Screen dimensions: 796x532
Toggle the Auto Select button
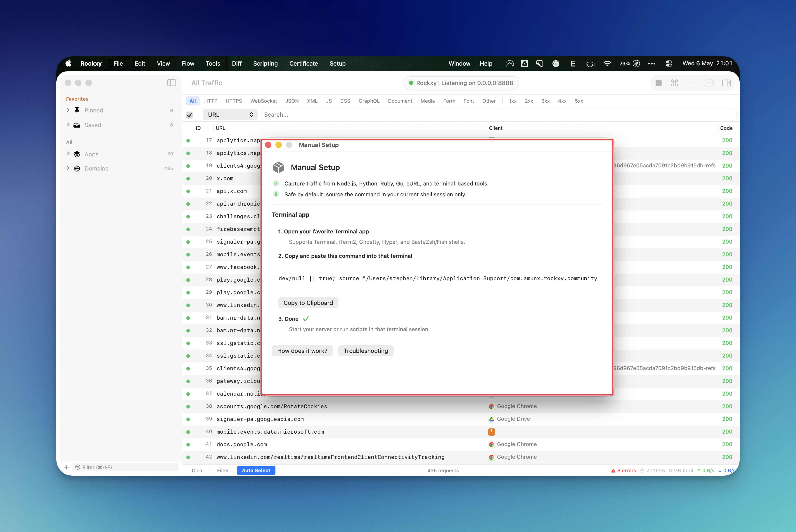point(256,470)
